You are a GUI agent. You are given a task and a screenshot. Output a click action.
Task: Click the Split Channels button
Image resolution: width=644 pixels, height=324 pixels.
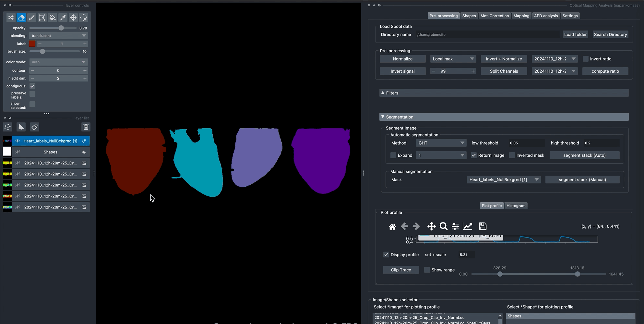pos(504,71)
